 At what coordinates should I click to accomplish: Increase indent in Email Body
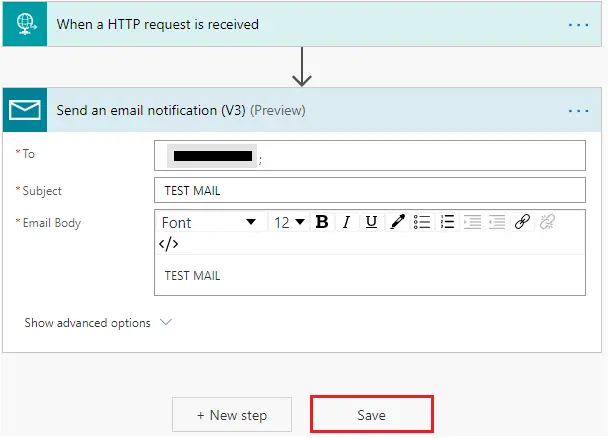click(472, 222)
